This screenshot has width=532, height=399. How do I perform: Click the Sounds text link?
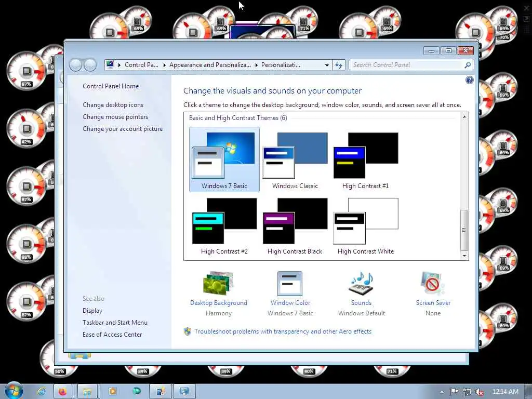tap(362, 303)
